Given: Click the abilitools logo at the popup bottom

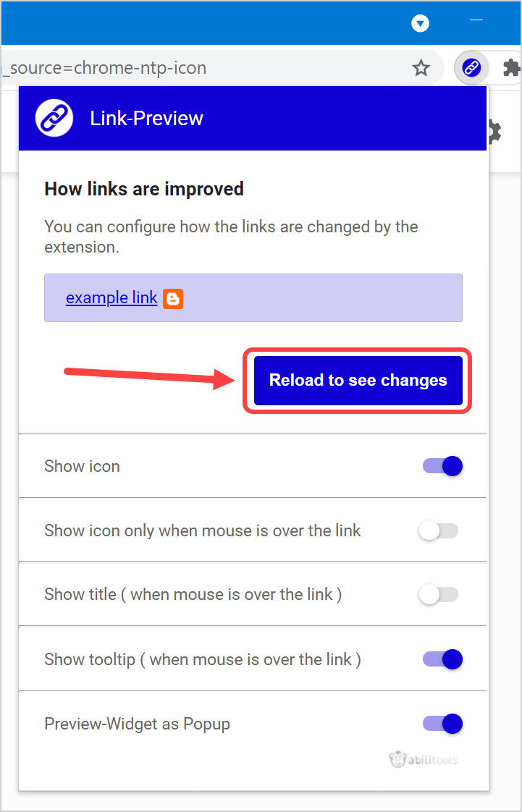Looking at the screenshot, I should [x=423, y=759].
